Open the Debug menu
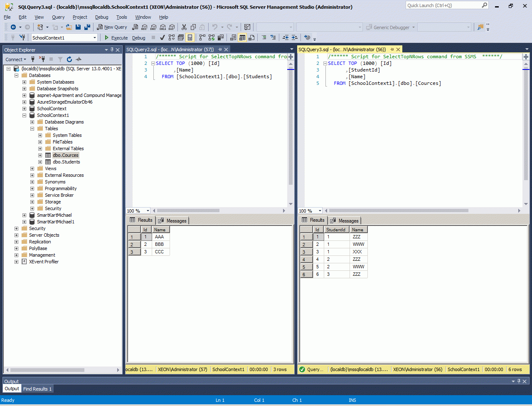 point(101,17)
